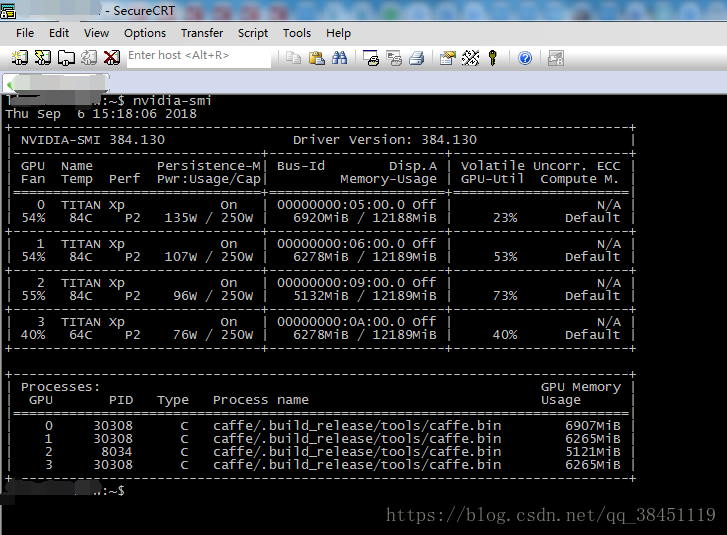Click GPU utilization value 53%
Viewport: 727px width, 535px height.
(x=505, y=257)
